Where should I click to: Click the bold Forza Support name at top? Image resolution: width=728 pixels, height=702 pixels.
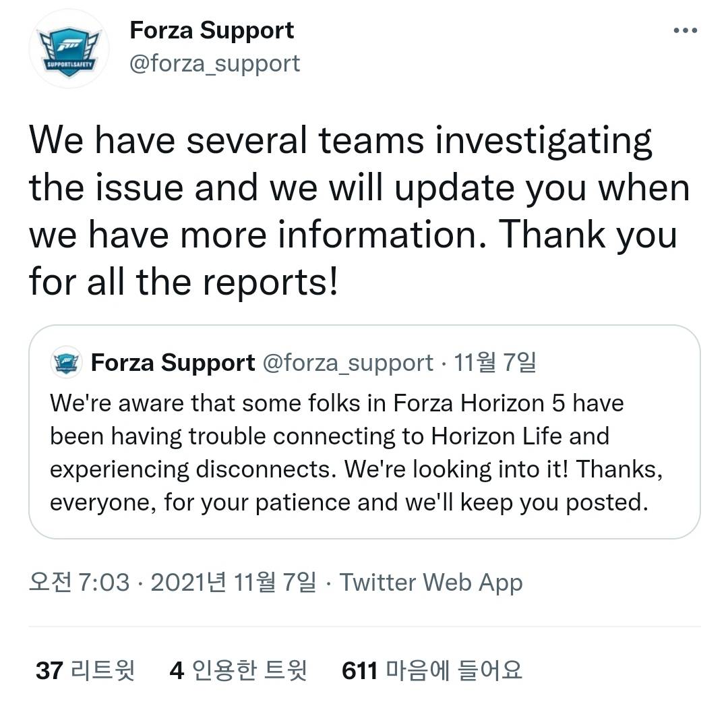212,30
